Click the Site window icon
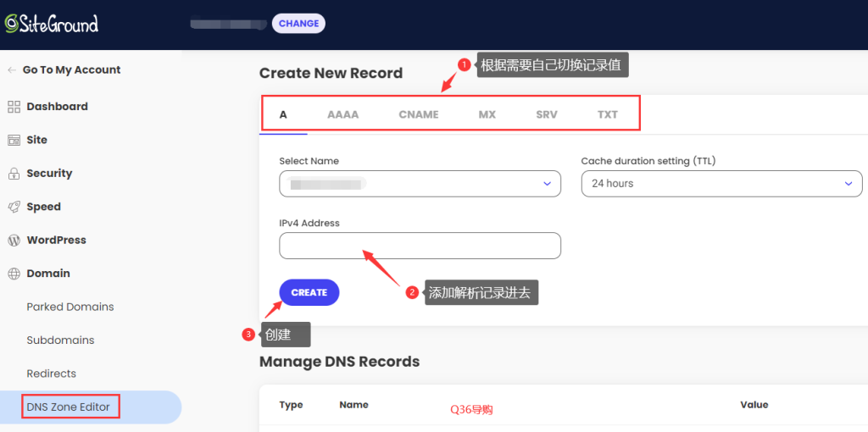The height and width of the screenshot is (432, 868). click(x=14, y=141)
